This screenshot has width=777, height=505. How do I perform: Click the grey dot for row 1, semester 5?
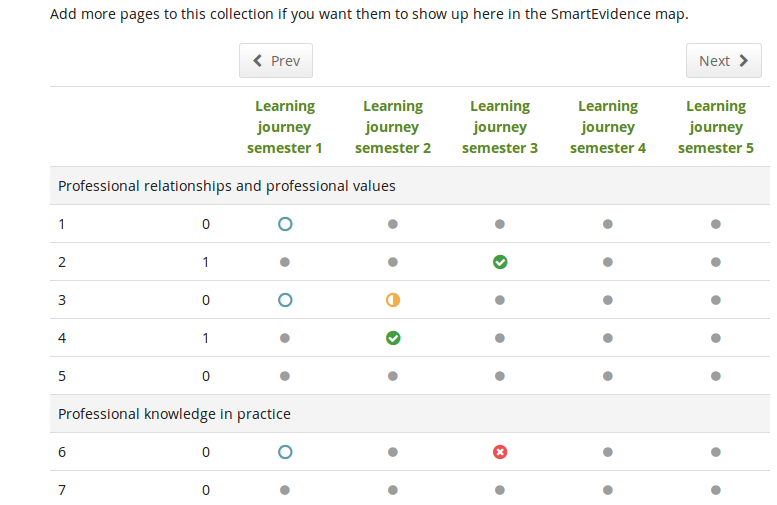[716, 224]
